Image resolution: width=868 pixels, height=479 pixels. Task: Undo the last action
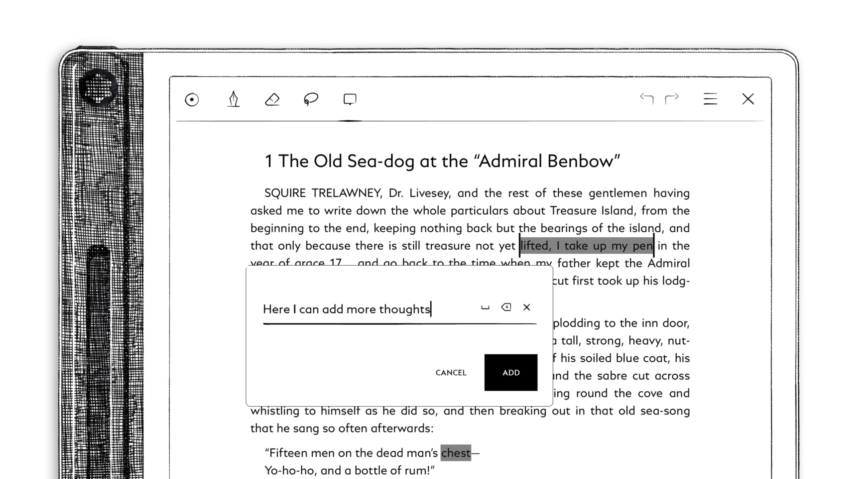647,99
